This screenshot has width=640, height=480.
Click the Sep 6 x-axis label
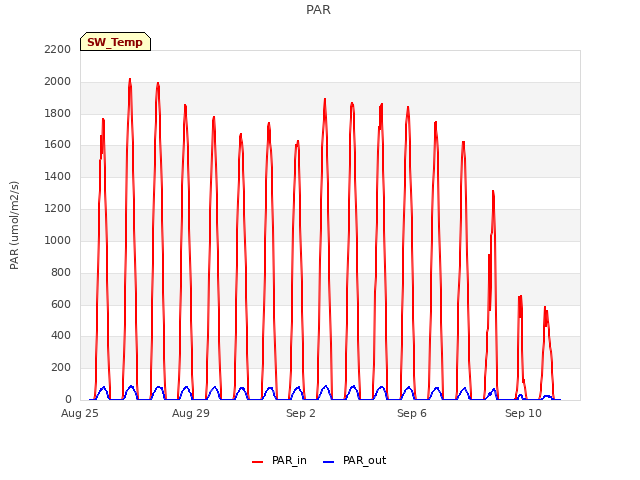tap(412, 413)
